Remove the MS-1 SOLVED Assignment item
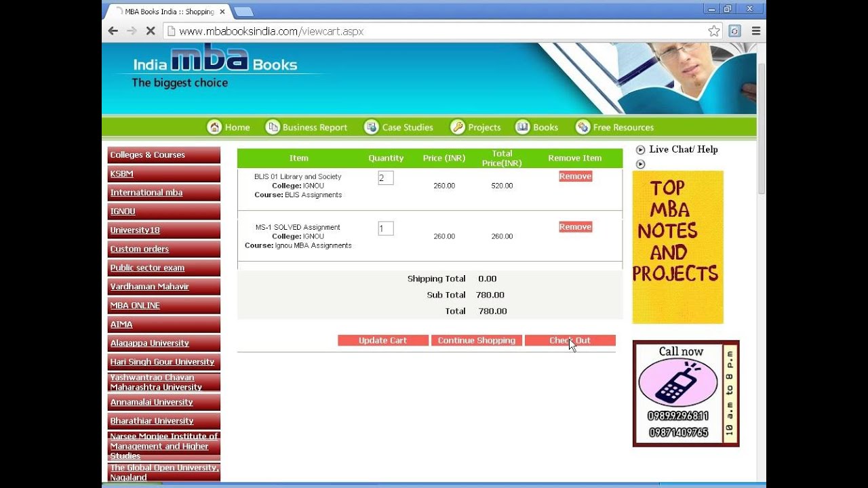 point(575,227)
